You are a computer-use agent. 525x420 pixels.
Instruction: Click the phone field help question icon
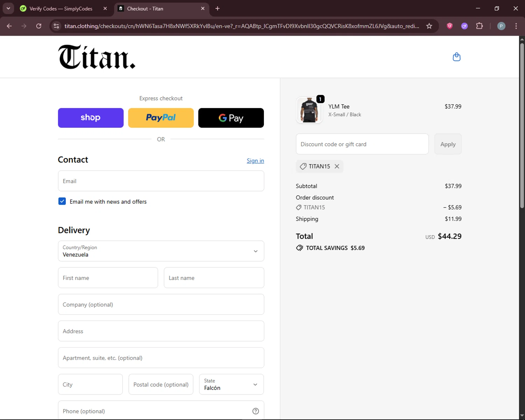[x=255, y=411]
